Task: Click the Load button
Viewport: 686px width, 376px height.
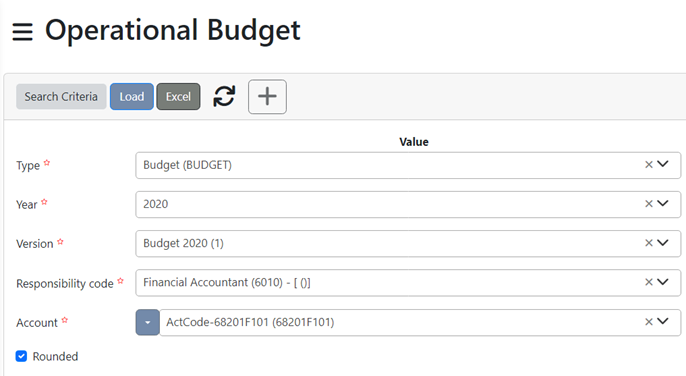Action: (x=132, y=96)
